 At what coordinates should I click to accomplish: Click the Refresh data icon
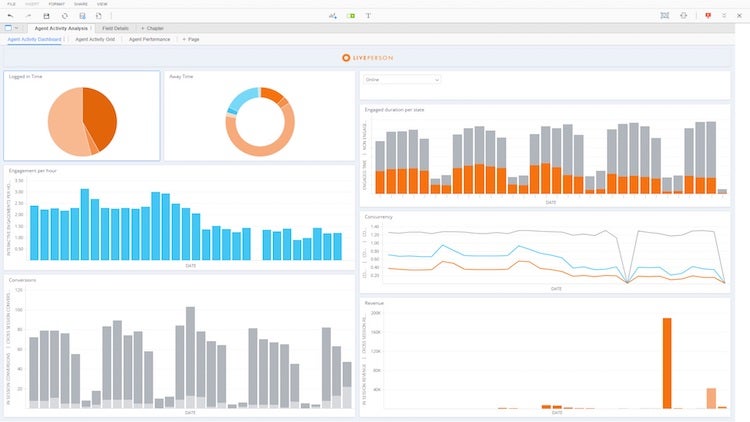[x=65, y=16]
